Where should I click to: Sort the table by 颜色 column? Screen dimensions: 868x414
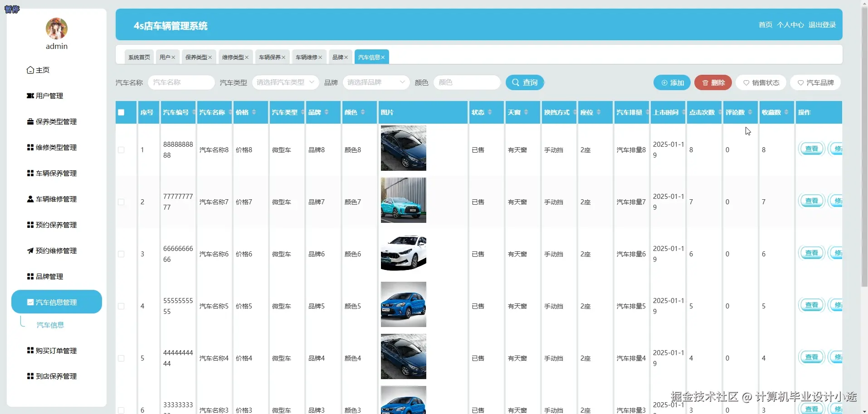click(363, 112)
